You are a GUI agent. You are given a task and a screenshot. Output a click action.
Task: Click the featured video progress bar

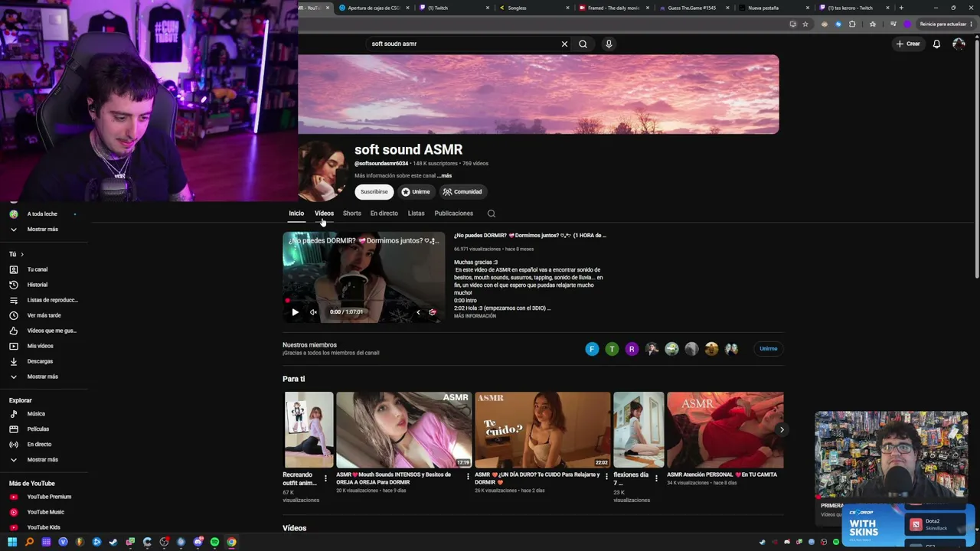tap(364, 300)
